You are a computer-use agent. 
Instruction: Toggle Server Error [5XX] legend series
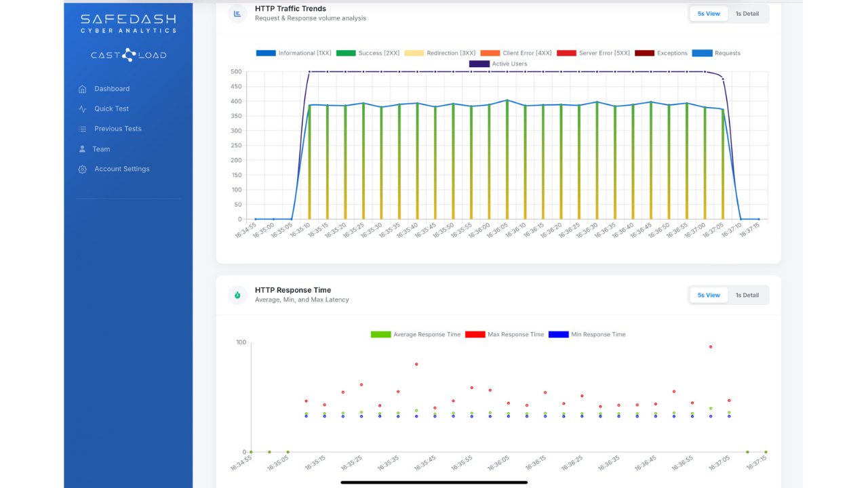click(x=593, y=53)
